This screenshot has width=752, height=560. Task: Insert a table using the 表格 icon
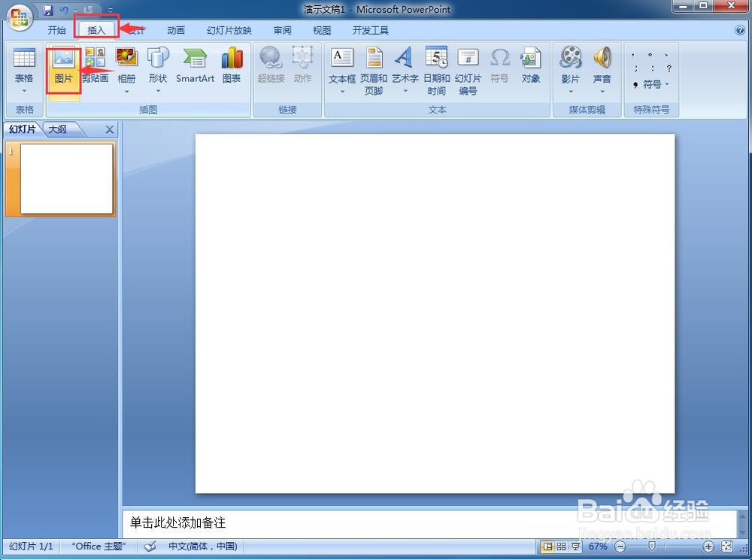(24, 59)
